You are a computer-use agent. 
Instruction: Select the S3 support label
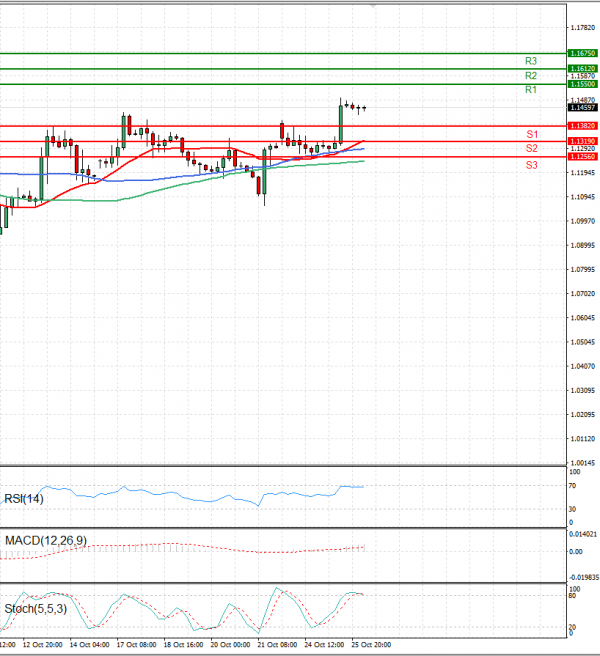tap(531, 164)
